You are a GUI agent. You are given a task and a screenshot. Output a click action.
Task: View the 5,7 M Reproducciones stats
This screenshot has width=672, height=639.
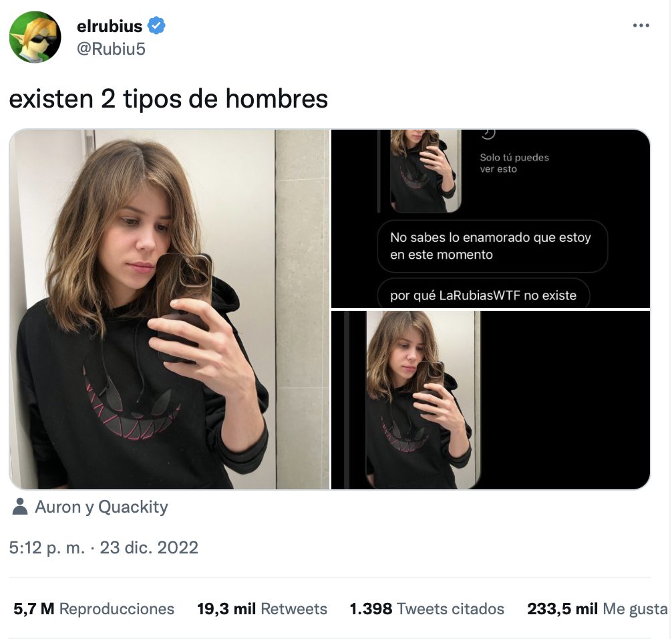[x=94, y=609]
